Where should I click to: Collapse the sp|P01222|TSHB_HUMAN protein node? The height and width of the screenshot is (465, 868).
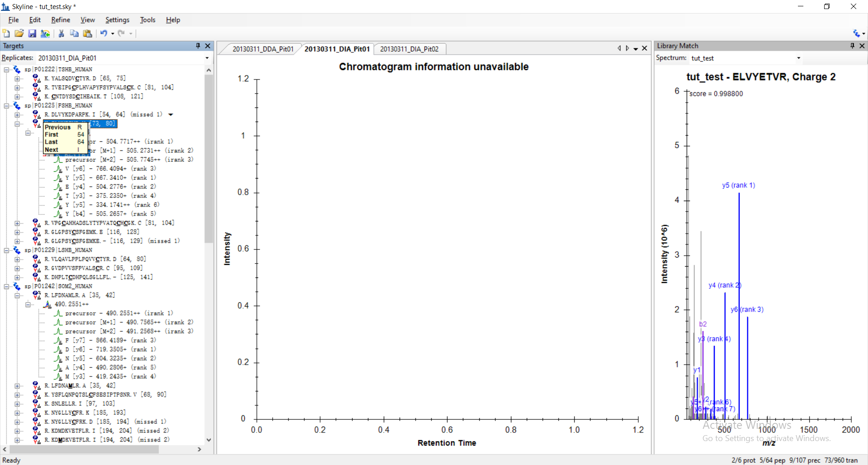coord(7,70)
